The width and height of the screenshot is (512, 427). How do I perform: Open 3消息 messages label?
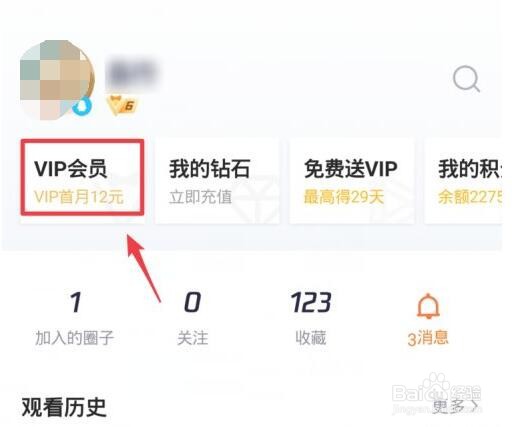coord(428,338)
